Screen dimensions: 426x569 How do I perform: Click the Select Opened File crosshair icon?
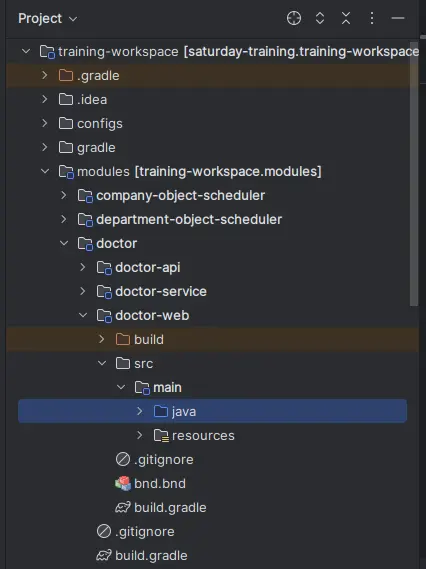click(x=294, y=18)
